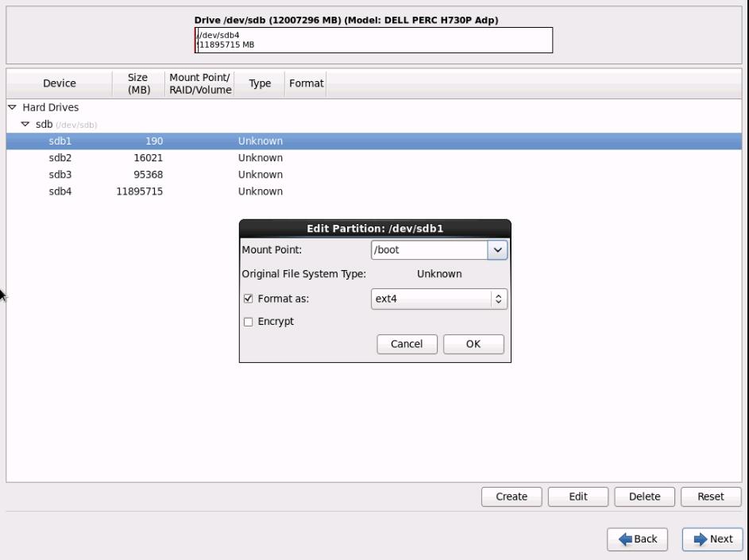Click the Delete partition button

[644, 496]
